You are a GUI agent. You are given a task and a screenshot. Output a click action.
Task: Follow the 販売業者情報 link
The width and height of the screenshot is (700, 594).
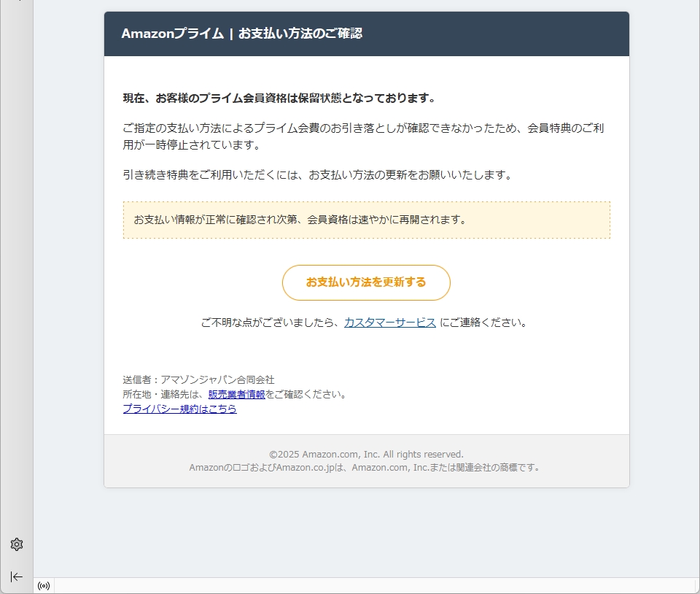pyautogui.click(x=236, y=395)
